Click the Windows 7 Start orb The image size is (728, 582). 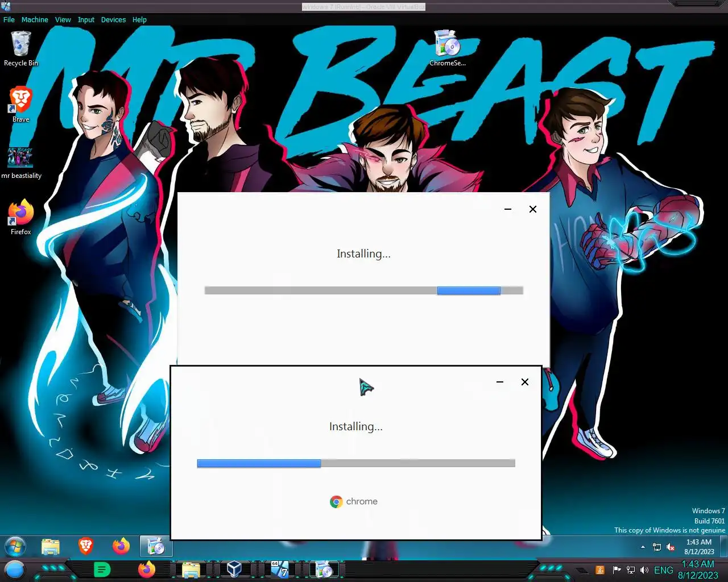click(15, 547)
